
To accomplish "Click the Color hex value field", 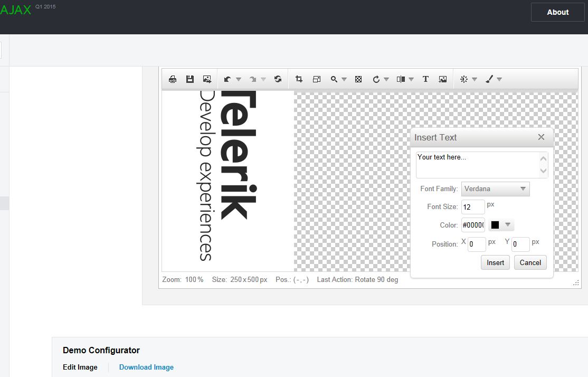I will click(473, 225).
